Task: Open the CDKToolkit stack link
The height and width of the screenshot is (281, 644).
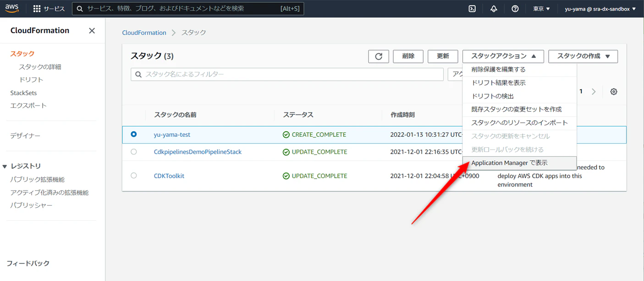Action: click(169, 176)
